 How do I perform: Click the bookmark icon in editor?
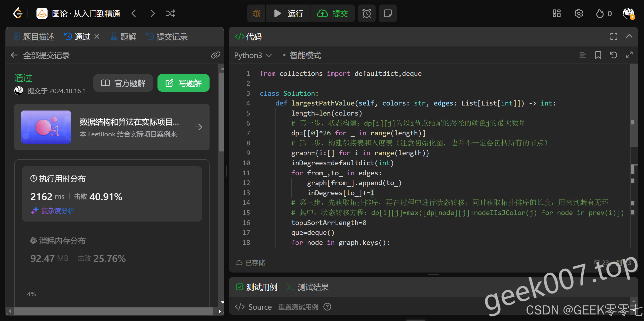pos(598,55)
